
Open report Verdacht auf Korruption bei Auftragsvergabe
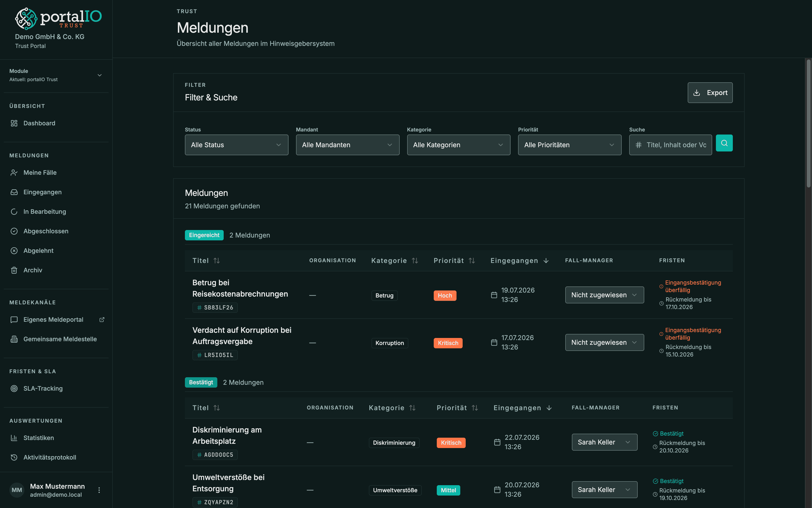(242, 336)
